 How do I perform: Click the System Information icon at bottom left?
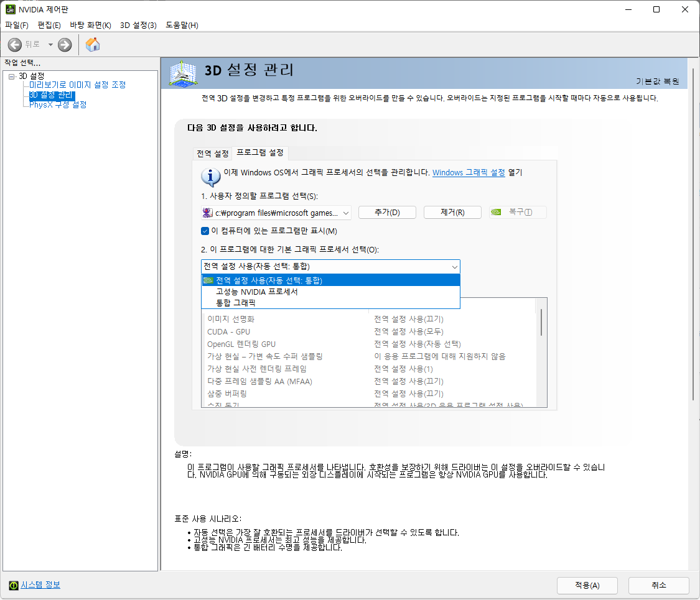click(x=14, y=585)
